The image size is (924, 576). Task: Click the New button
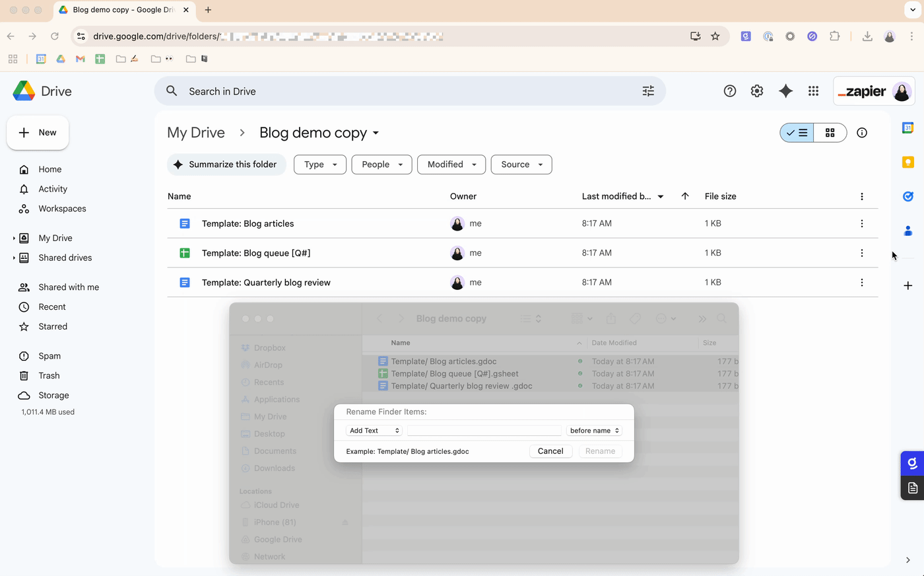(38, 133)
